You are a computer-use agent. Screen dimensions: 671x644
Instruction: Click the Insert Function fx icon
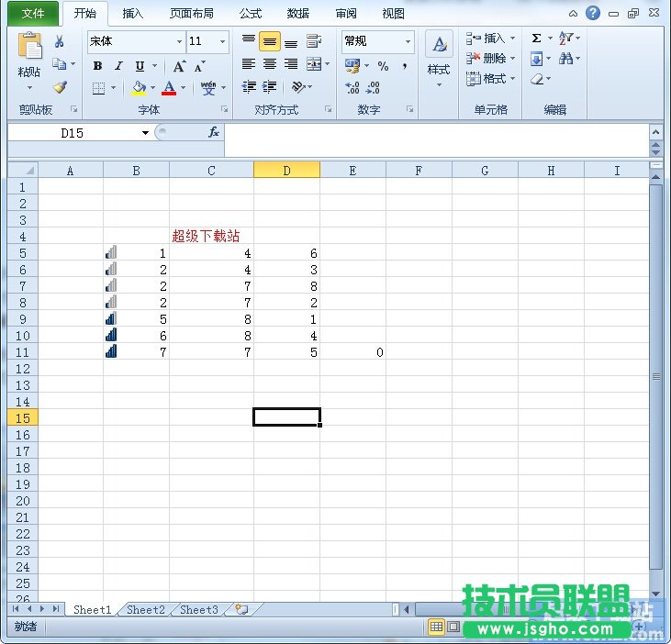213,133
